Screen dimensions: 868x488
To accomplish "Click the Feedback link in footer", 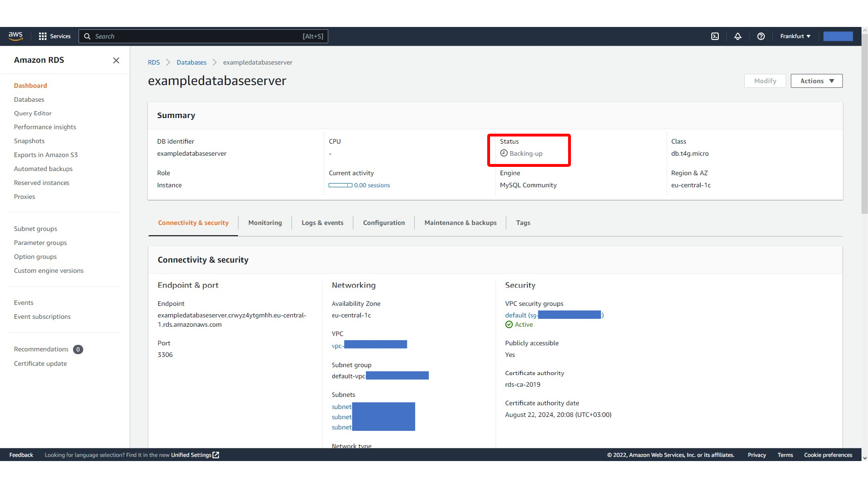I will tap(21, 455).
